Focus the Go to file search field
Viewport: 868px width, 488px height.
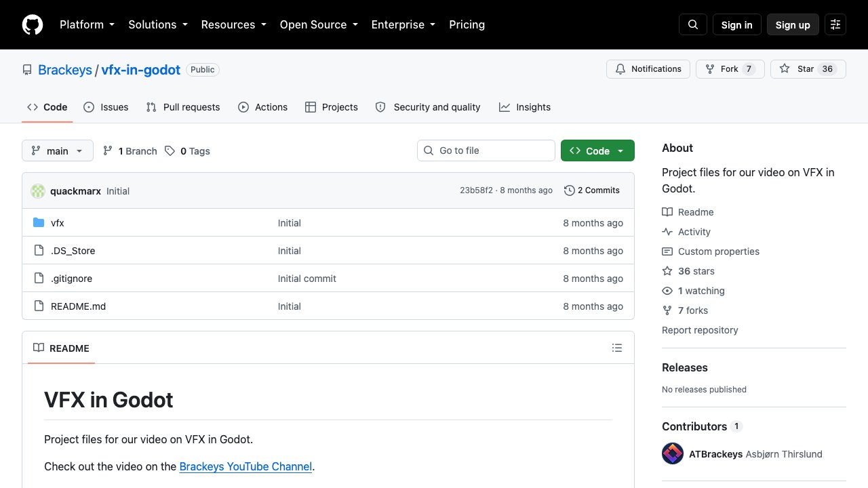point(486,150)
